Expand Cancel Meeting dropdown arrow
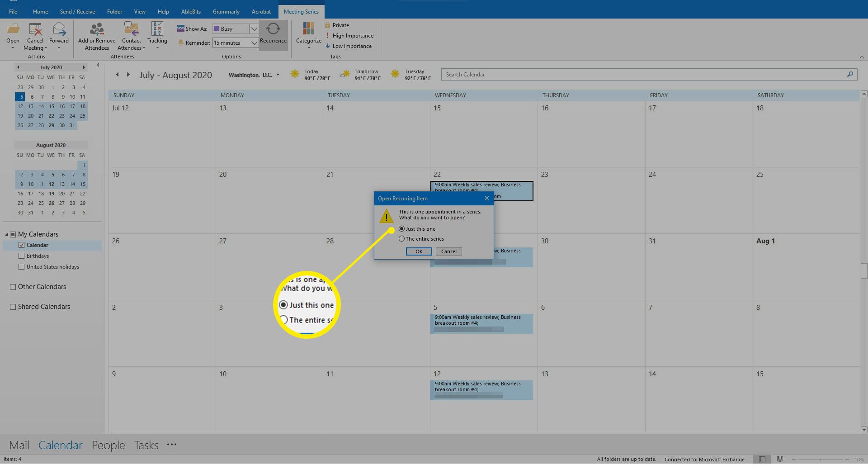Screen dimensions: 868x474 pos(46,48)
